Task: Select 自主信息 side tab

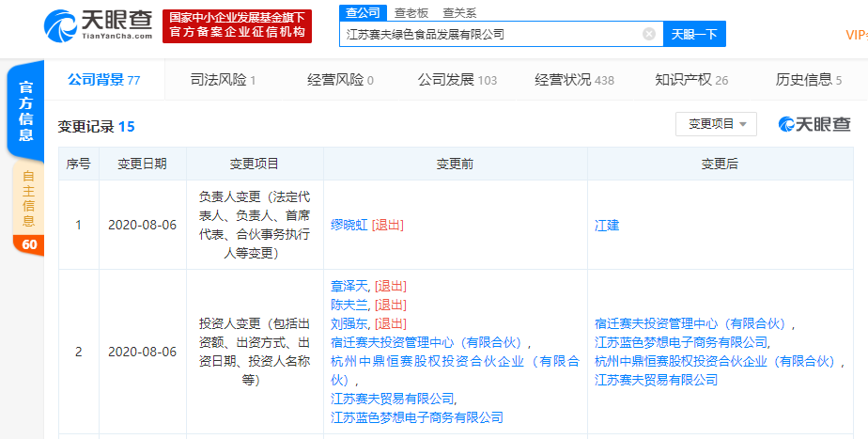Action: point(28,198)
